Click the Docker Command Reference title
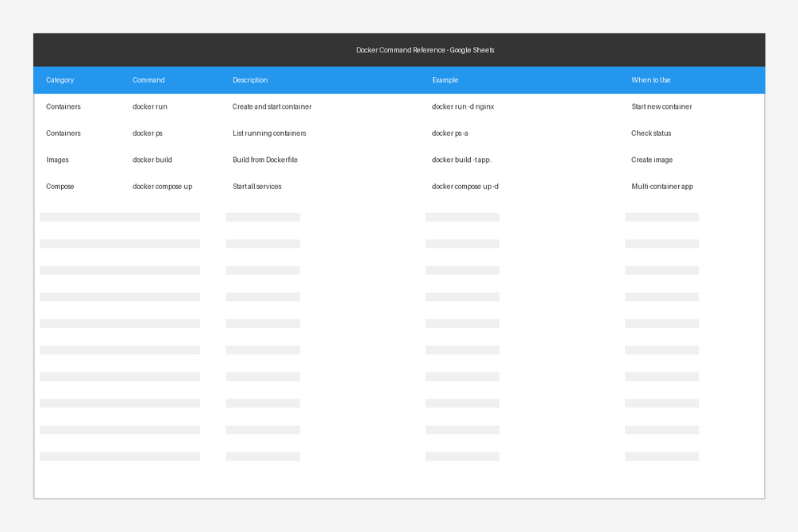 [425, 50]
